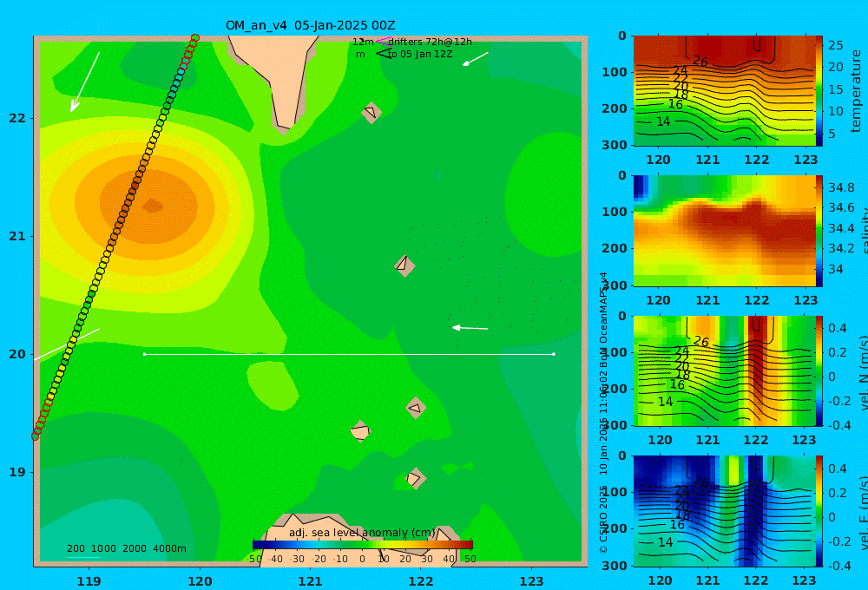Viewport: 868px width, 590px height.
Task: Click the white current arrow near the top right of the map
Action: tap(476, 59)
